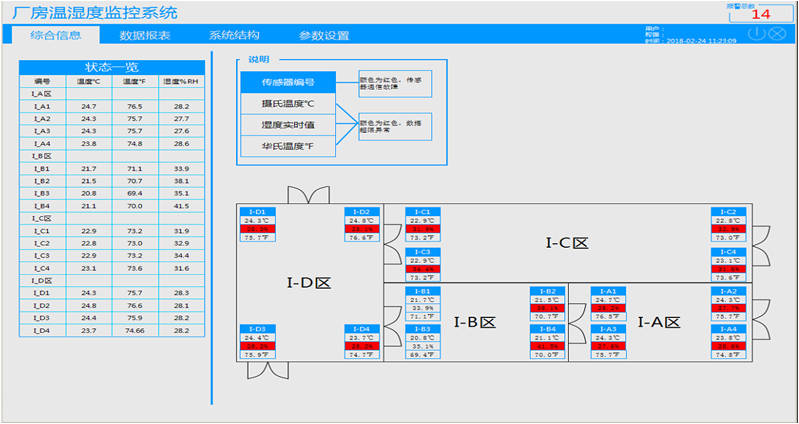799x424 pixels.
Task: Click the 76.5 Fahrenheit cell for I_A1
Action: (x=135, y=107)
